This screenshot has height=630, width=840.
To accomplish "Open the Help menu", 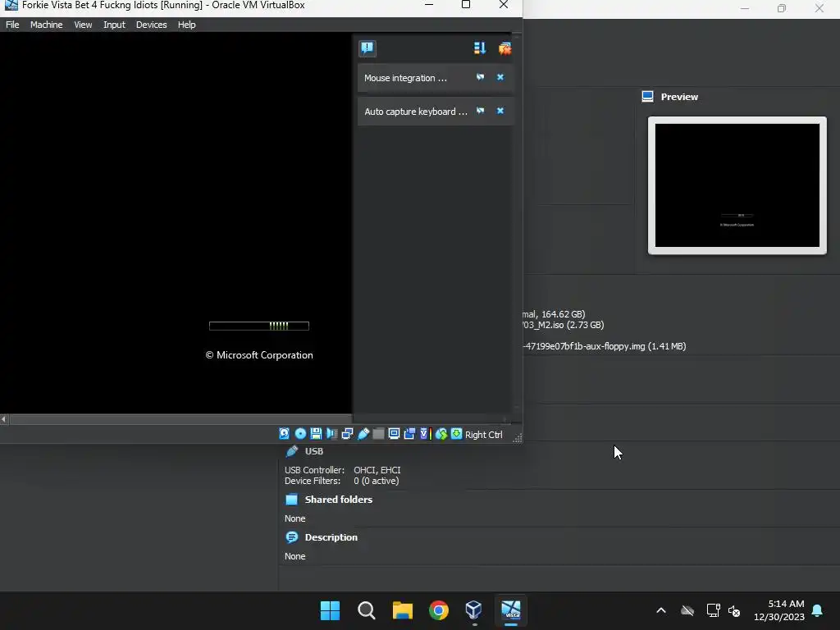I will (x=186, y=25).
